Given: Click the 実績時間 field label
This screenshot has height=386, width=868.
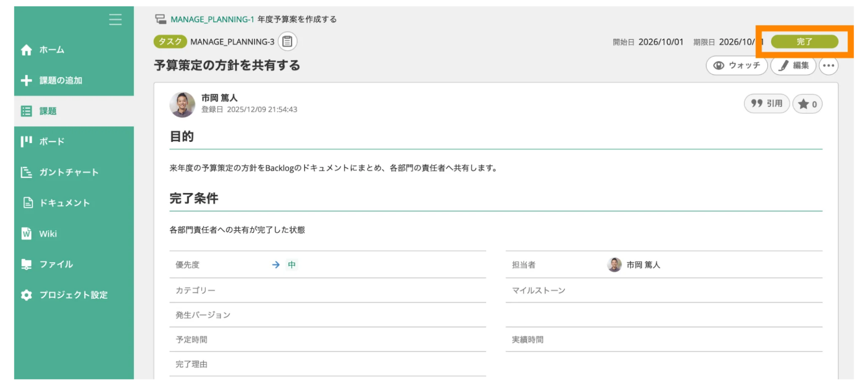Looking at the screenshot, I should coord(528,340).
